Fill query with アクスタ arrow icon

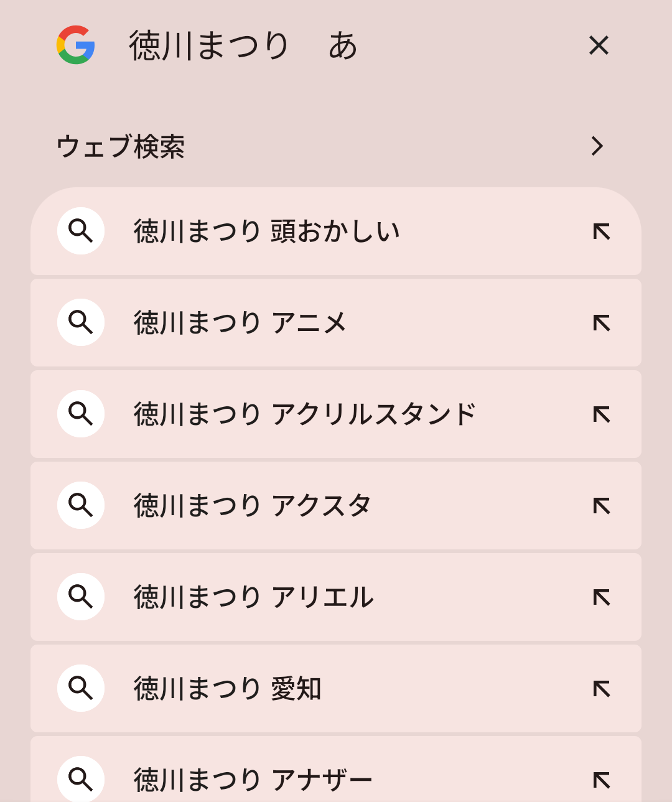click(601, 506)
